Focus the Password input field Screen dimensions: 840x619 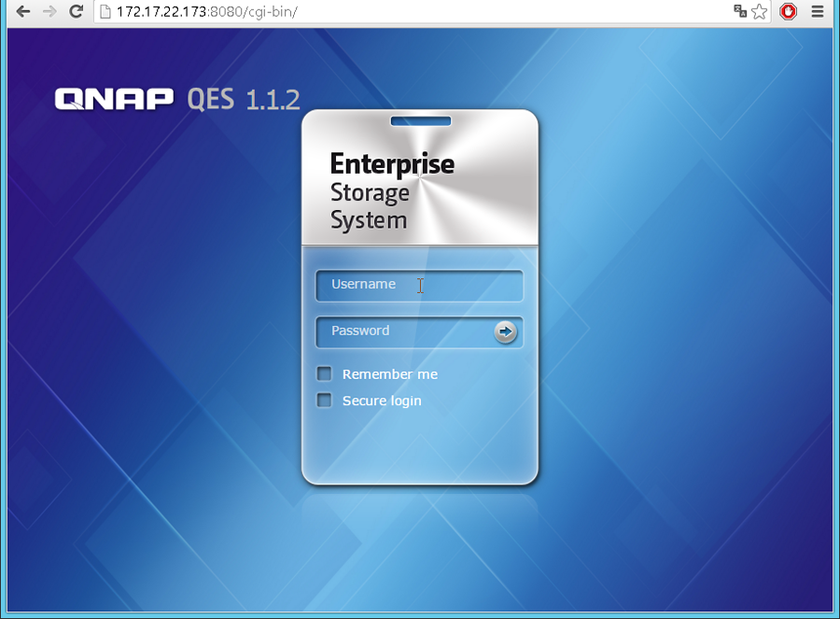pyautogui.click(x=403, y=331)
